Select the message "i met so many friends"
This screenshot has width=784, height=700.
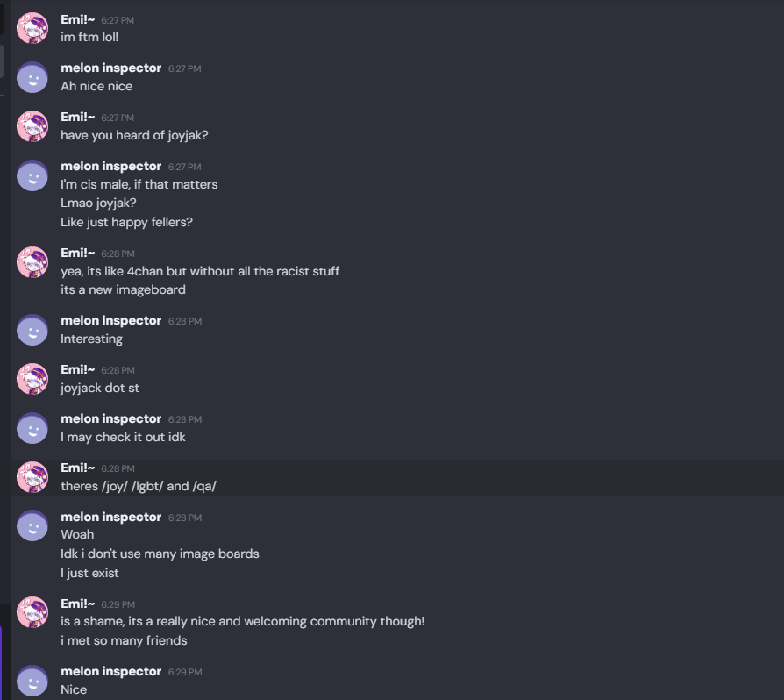124,641
